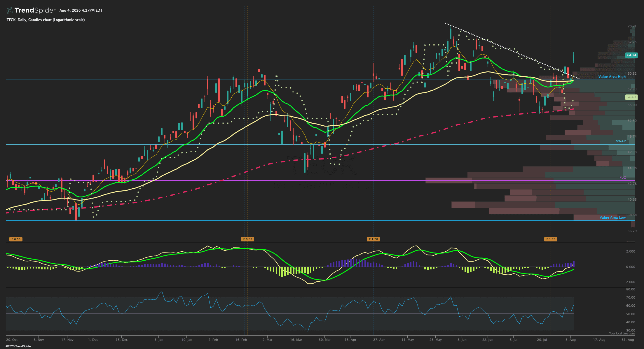
Task: Click the 5. Jan date label
Action: [159, 340]
